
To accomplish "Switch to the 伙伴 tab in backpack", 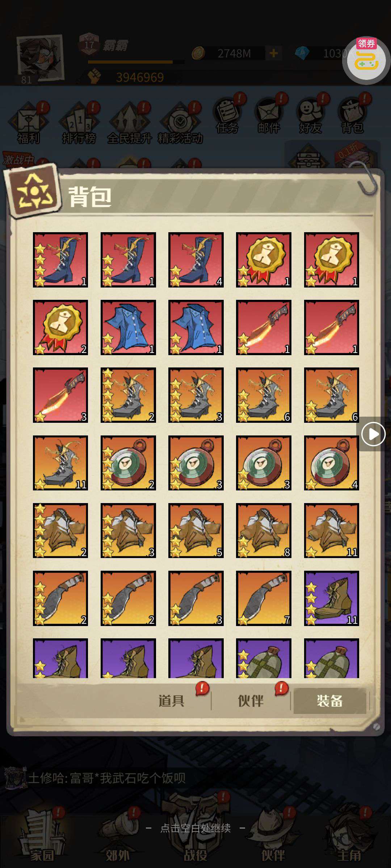I will pyautogui.click(x=251, y=701).
